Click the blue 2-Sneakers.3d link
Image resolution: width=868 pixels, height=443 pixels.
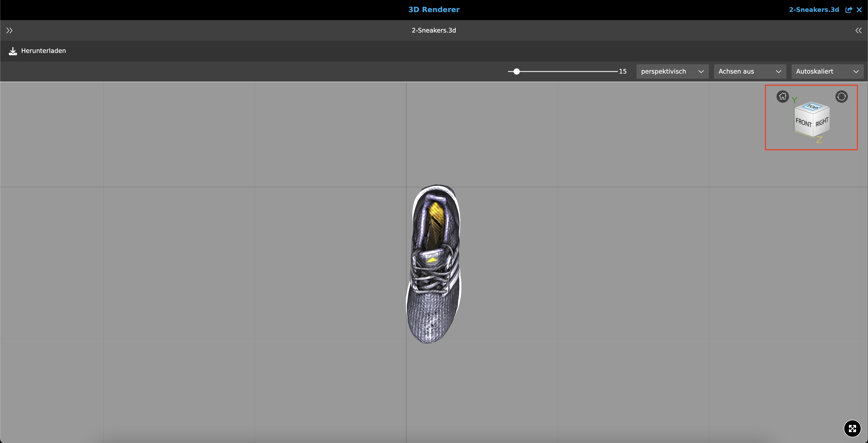tap(814, 10)
